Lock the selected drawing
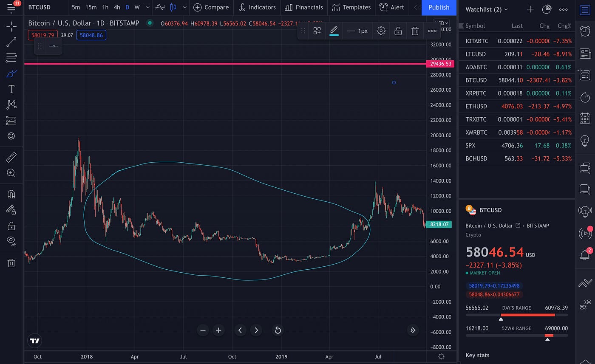This screenshot has height=364, width=595. (x=398, y=31)
